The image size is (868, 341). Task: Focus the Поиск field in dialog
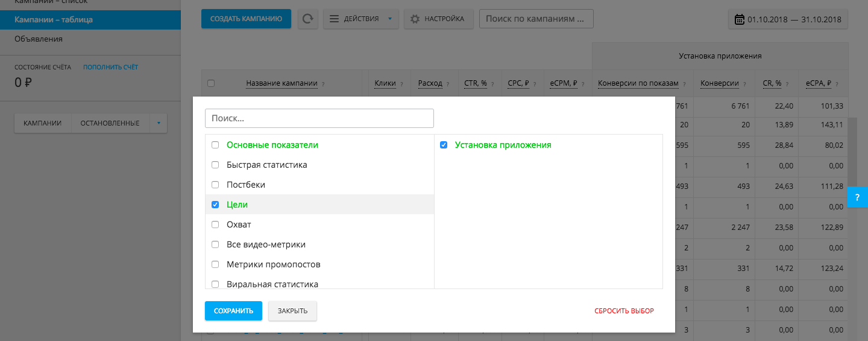[319, 118]
